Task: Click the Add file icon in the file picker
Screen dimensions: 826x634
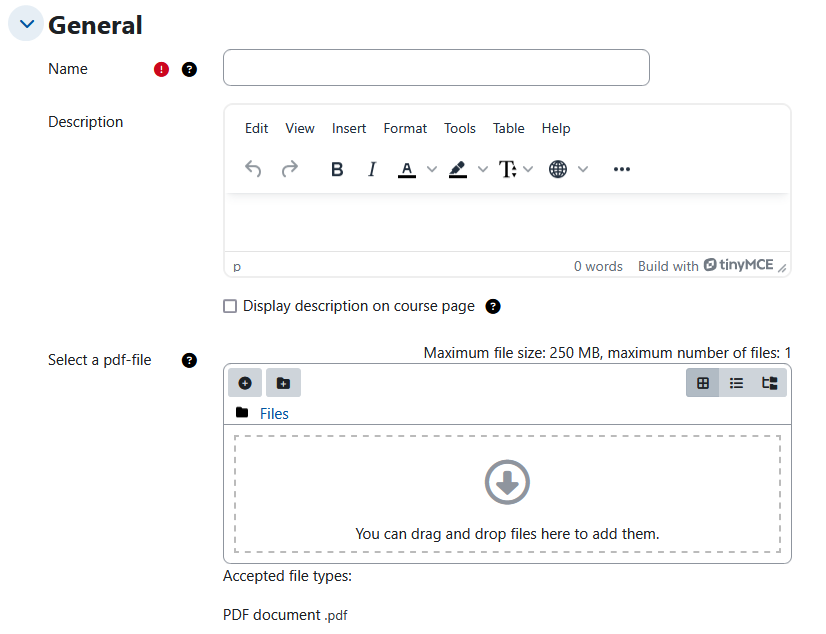Action: click(245, 383)
